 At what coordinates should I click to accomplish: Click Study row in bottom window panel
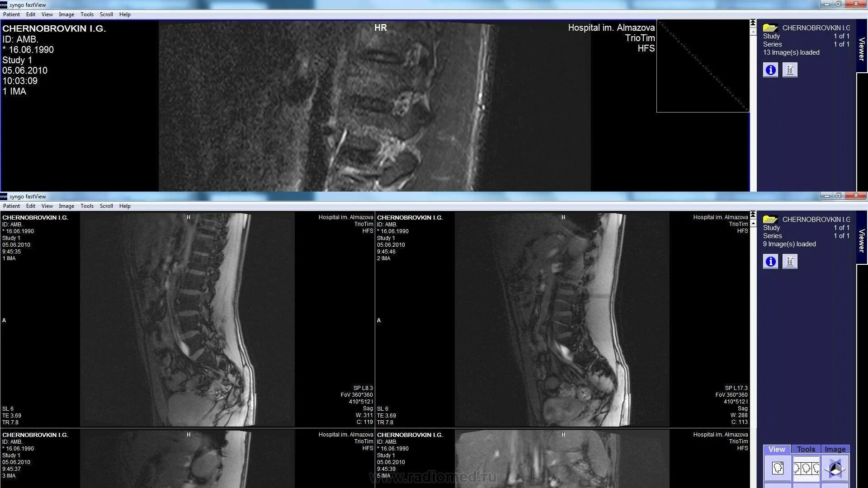coord(807,228)
